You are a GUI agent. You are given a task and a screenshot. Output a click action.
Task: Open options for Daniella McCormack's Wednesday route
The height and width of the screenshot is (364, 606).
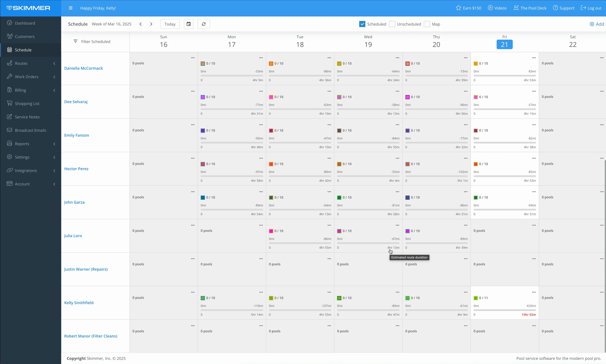(397, 58)
